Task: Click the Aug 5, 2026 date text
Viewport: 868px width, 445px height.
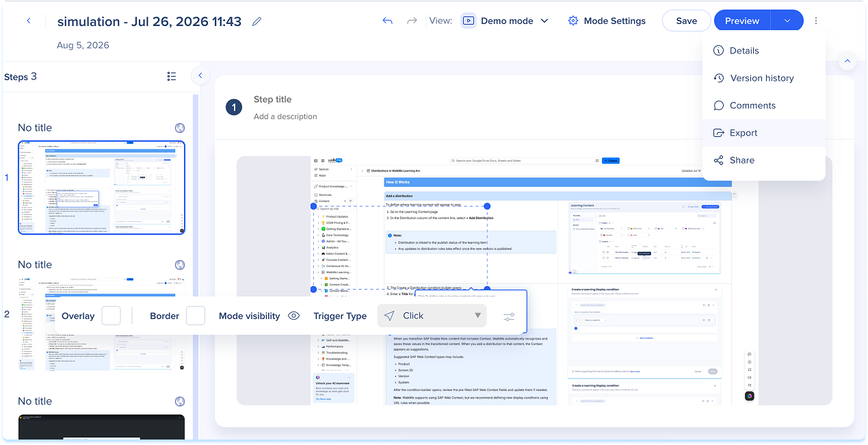Action: [83, 45]
